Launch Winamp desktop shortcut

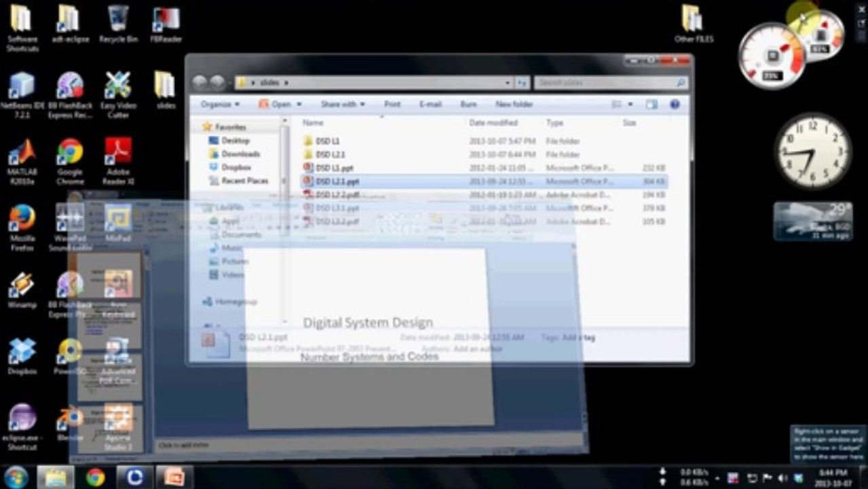pos(22,289)
